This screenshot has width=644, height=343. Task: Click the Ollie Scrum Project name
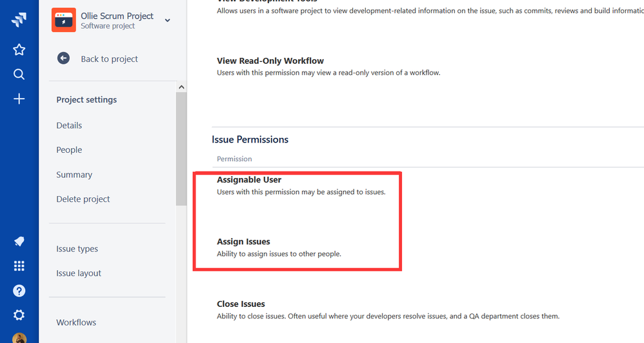[117, 16]
